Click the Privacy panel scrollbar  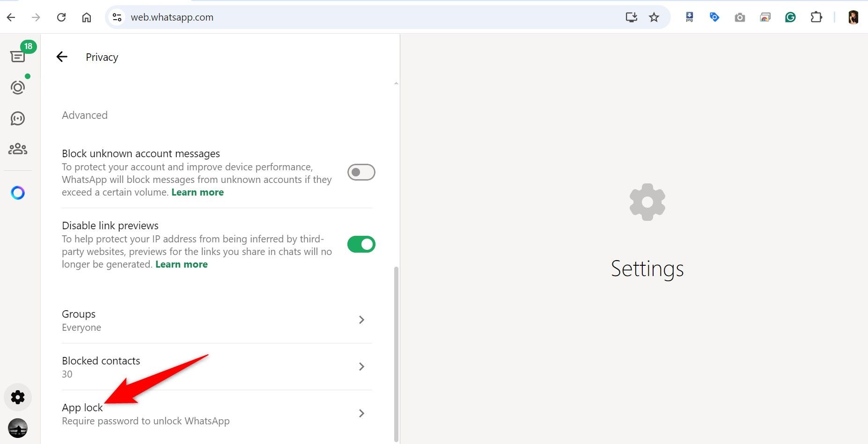397,354
